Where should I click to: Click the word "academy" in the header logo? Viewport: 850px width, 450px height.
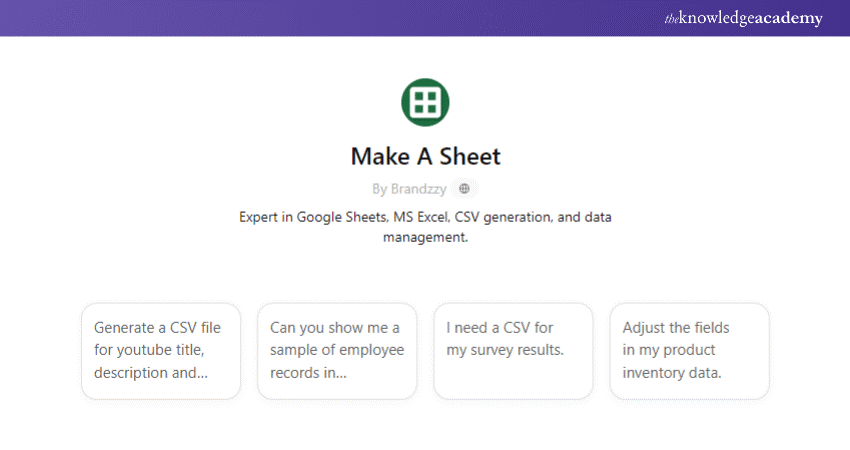click(x=787, y=19)
